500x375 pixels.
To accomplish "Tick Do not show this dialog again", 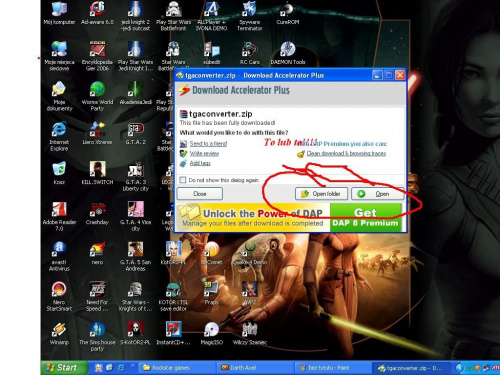I will (183, 180).
